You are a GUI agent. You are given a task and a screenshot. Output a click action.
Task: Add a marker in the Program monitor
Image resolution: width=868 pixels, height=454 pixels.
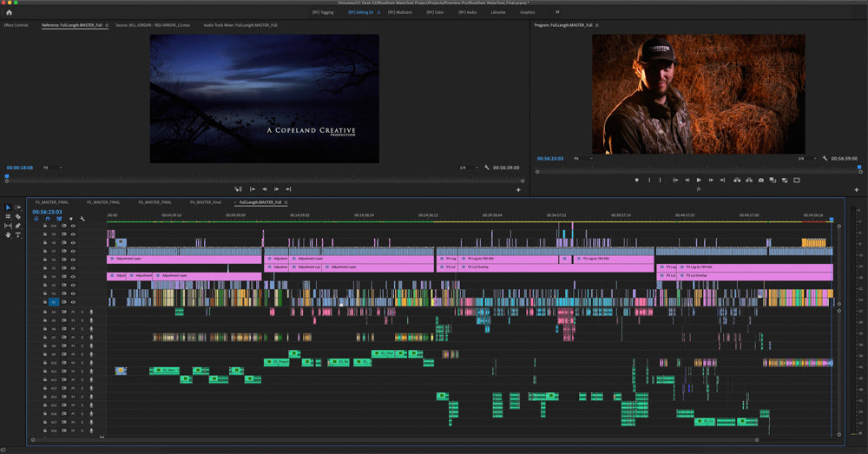click(x=636, y=180)
